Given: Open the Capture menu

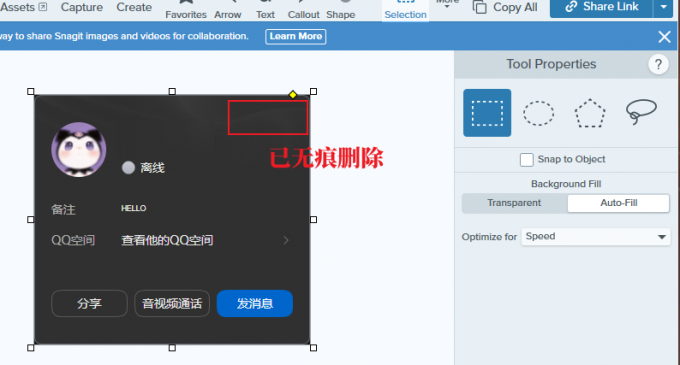Looking at the screenshot, I should point(82,7).
